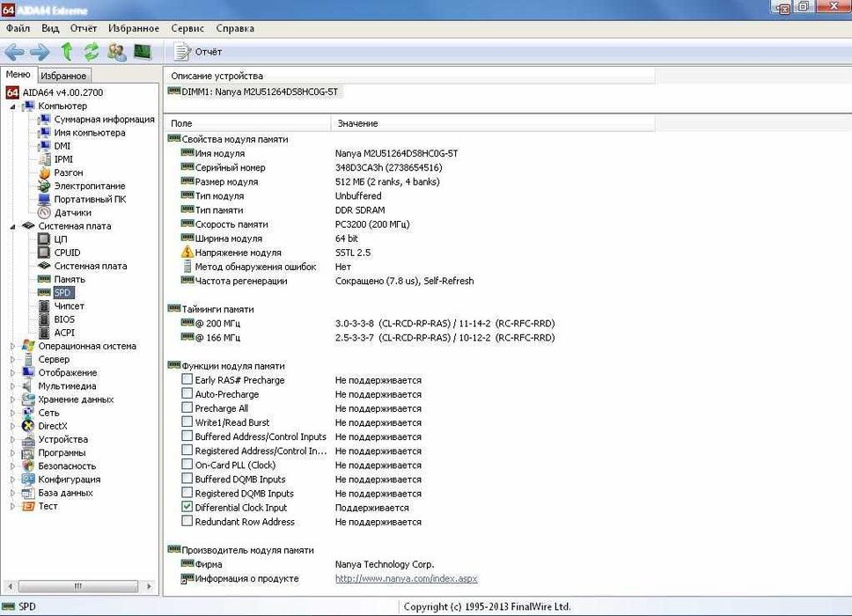This screenshot has width=852, height=616.
Task: Switch to the Избранное tab in sidebar
Action: (x=63, y=76)
